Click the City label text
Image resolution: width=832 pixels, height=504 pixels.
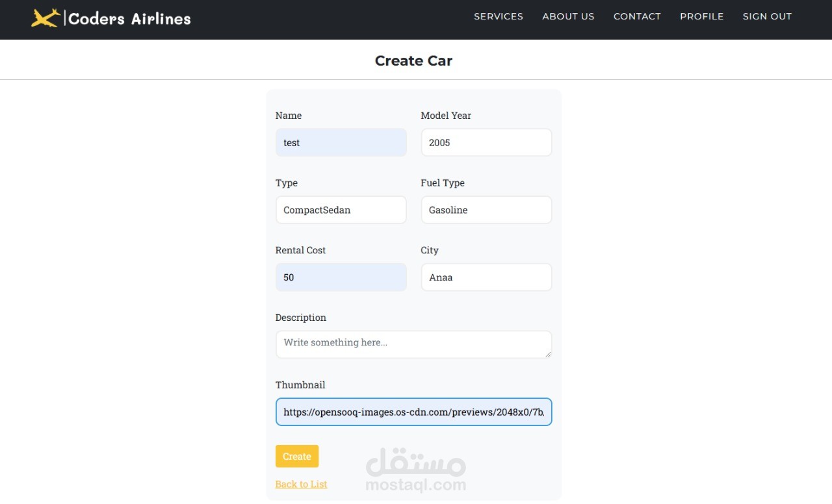430,251
